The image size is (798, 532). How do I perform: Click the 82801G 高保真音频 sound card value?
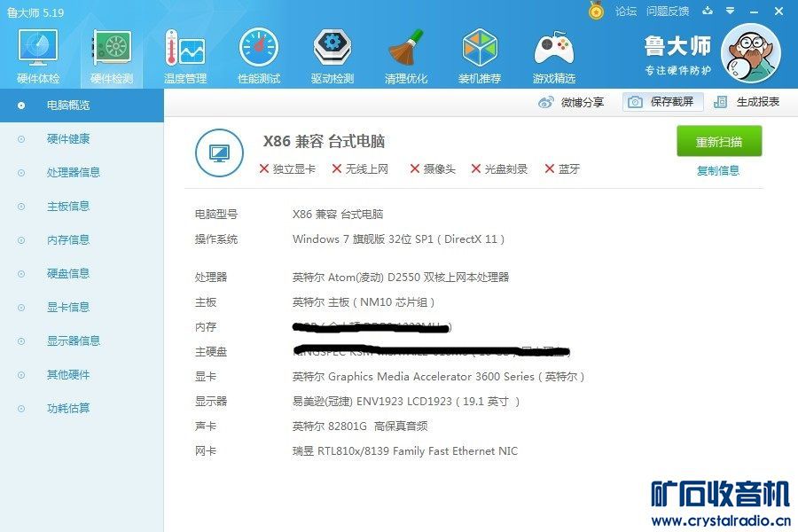coord(360,426)
